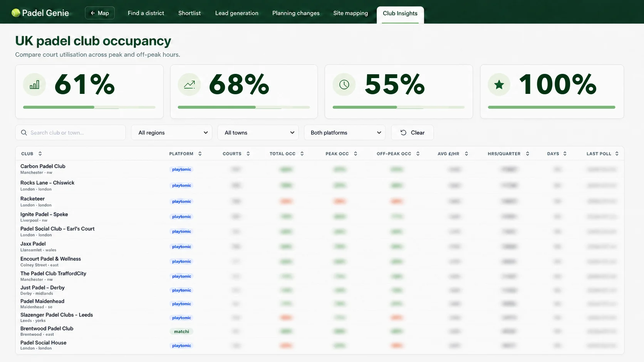Open the Shortlist tab
This screenshot has height=362, width=644.
(x=190, y=13)
